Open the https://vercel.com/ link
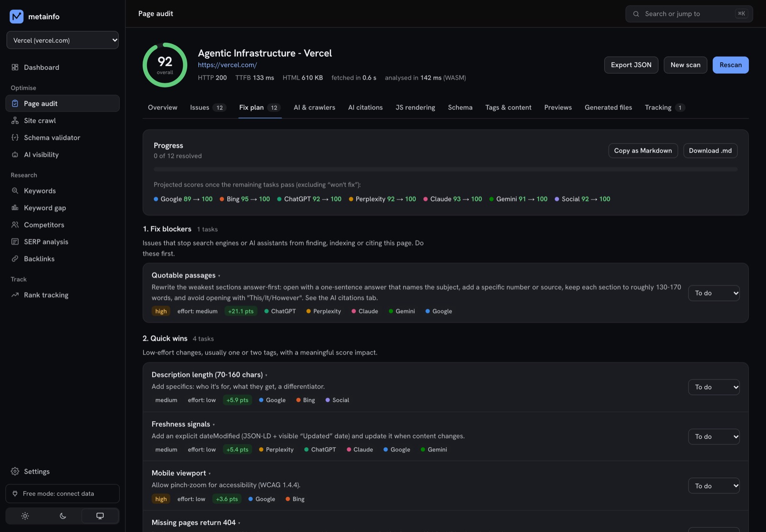Viewport: 766px width, 532px height. pyautogui.click(x=227, y=65)
